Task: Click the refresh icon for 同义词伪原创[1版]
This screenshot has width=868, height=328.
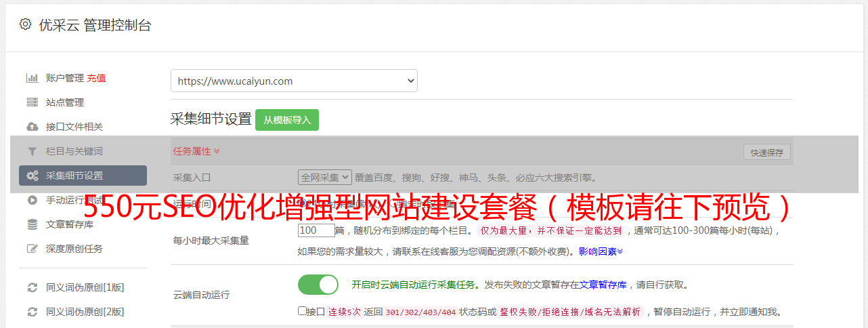Action: [32, 287]
